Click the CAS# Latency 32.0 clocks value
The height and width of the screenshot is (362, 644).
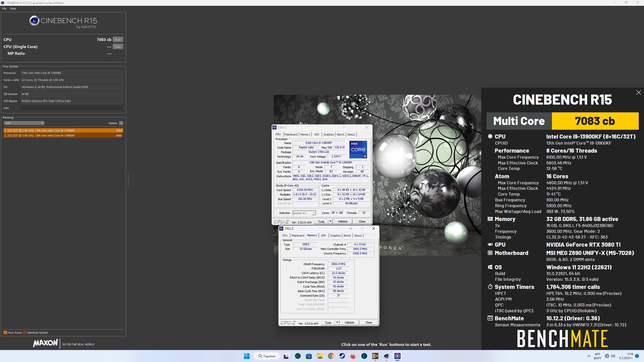click(x=338, y=273)
